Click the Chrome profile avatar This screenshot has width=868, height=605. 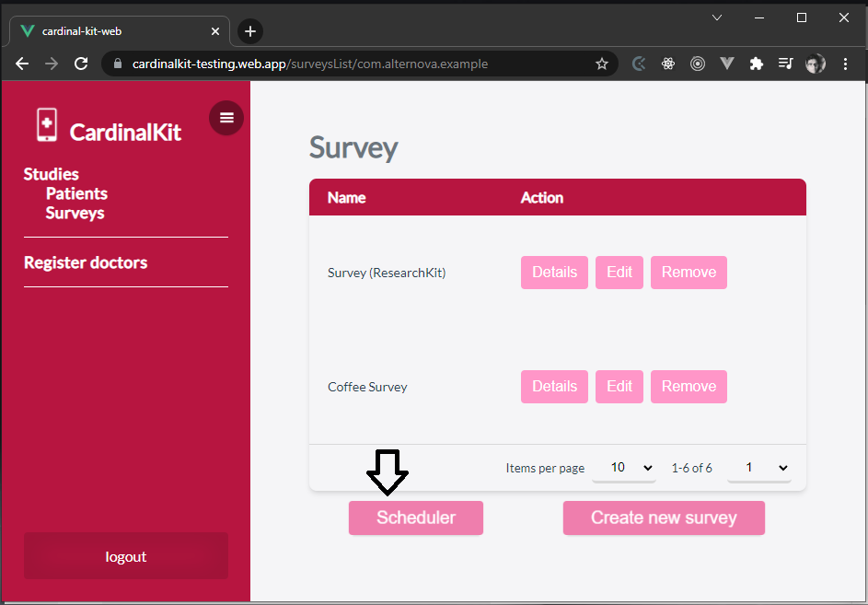pos(815,64)
